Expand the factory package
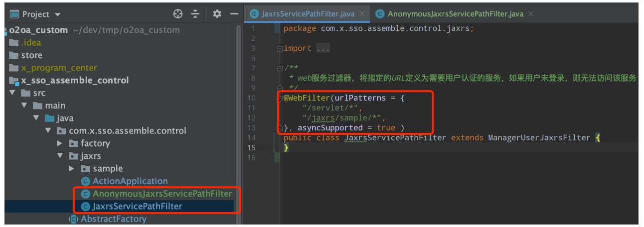Viewport: 644px width, 227px height. 60,143
